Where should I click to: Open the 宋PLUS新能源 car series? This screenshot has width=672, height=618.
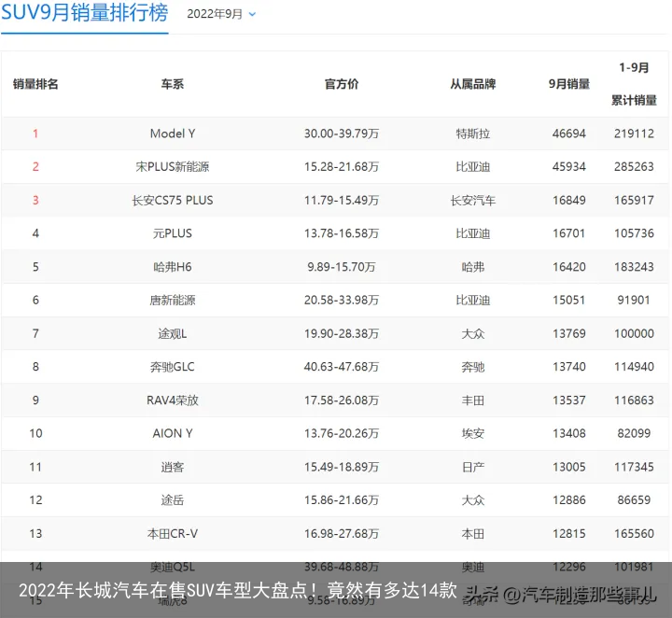click(x=173, y=167)
